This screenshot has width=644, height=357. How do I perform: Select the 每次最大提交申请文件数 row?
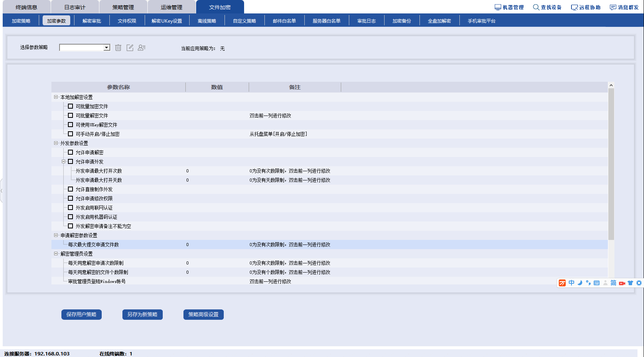pos(330,245)
